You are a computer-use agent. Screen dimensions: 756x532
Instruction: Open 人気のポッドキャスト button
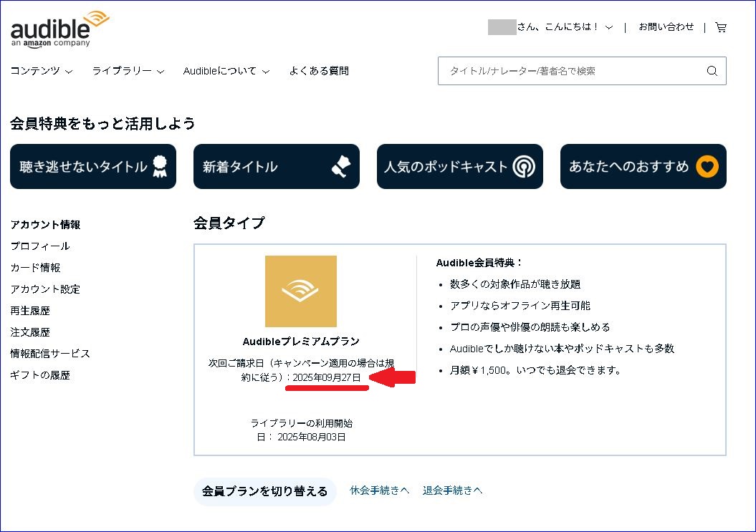(460, 166)
